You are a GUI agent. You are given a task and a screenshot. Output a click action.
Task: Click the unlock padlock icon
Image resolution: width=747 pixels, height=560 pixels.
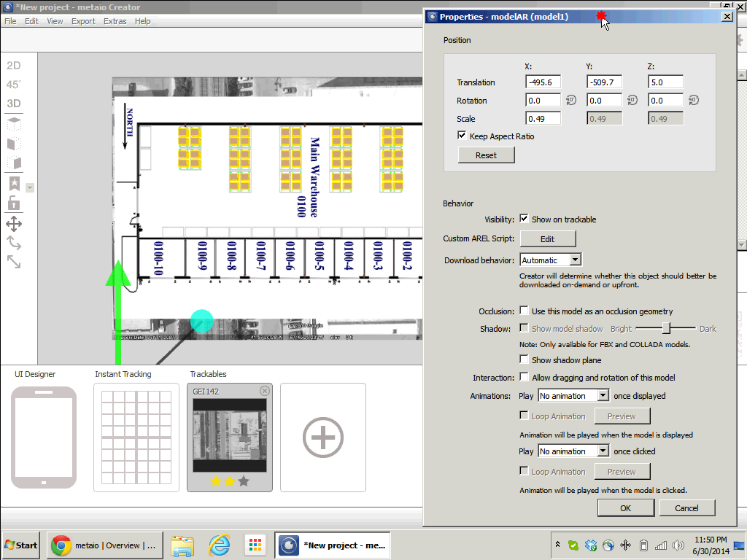coord(14,203)
